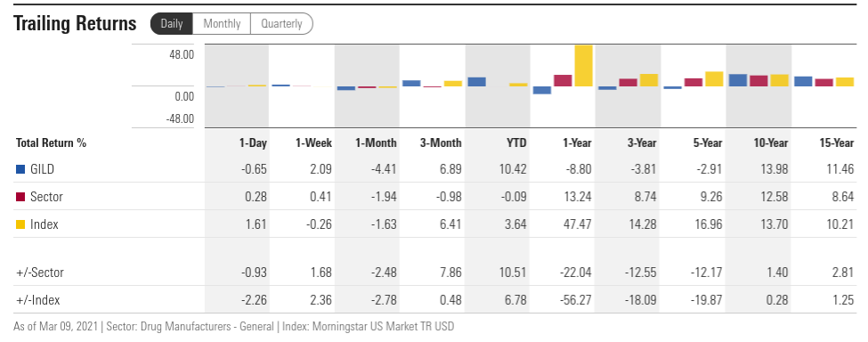Click the 47.47 Index 1-Year value

578,224
